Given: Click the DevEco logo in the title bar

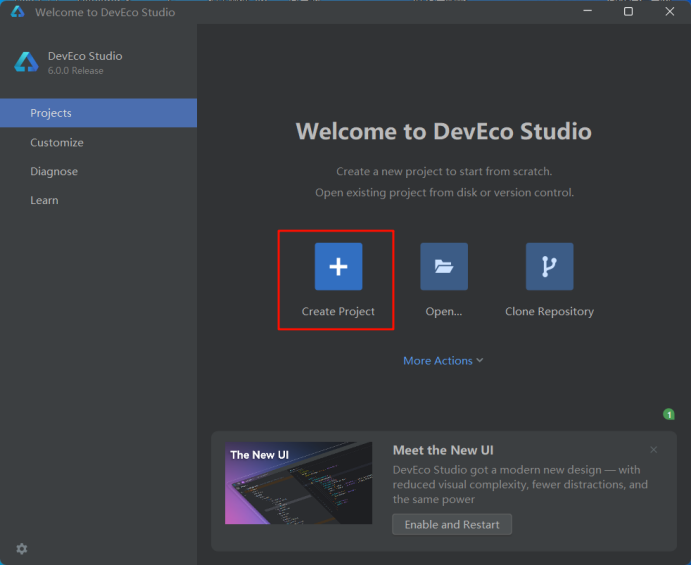Looking at the screenshot, I should tap(18, 11).
